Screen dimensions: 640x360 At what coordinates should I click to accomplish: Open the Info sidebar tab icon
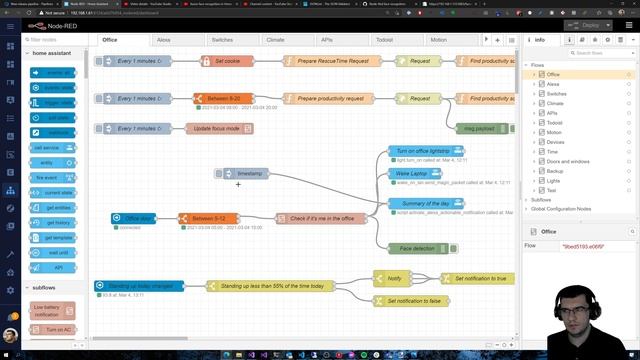point(569,40)
